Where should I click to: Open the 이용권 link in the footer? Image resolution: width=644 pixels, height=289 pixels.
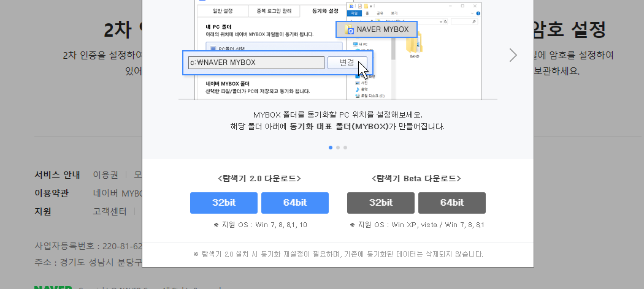pyautogui.click(x=105, y=175)
